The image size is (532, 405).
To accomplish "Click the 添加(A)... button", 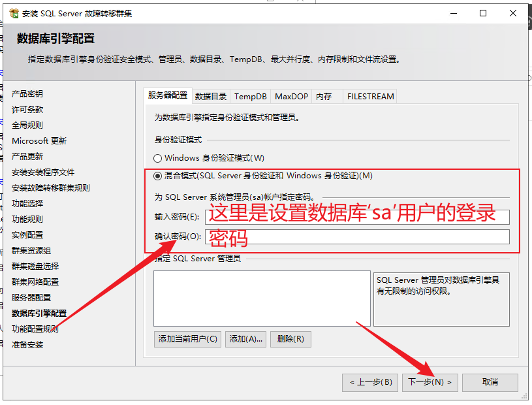I will pyautogui.click(x=245, y=339).
